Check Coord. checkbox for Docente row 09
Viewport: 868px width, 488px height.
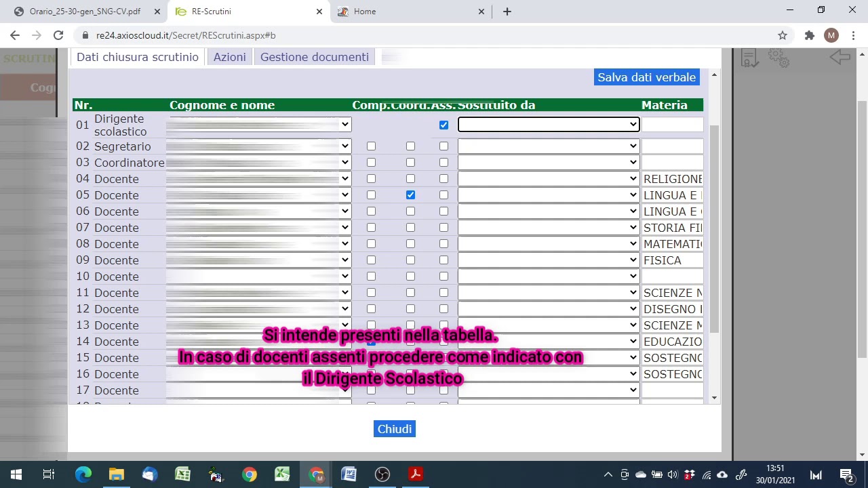(x=410, y=260)
